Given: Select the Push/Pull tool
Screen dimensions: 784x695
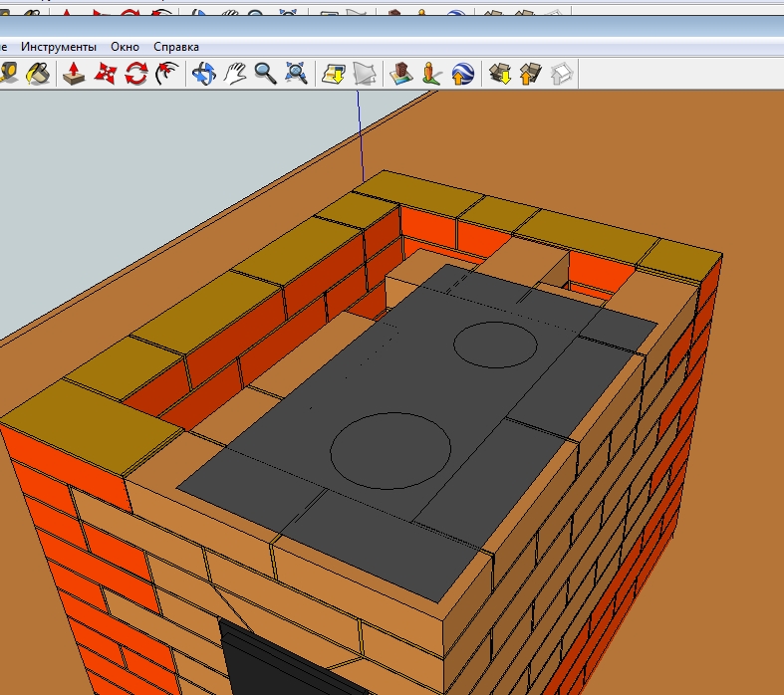Looking at the screenshot, I should (x=73, y=73).
